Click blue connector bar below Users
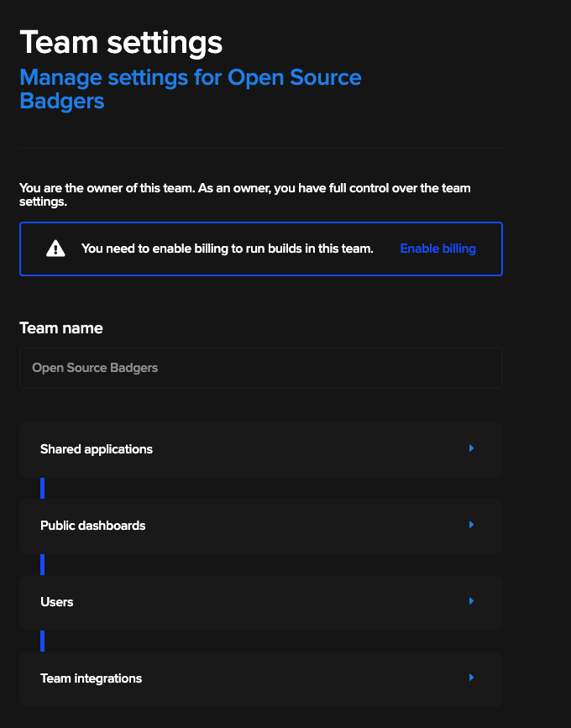This screenshot has width=571, height=728. (42, 642)
